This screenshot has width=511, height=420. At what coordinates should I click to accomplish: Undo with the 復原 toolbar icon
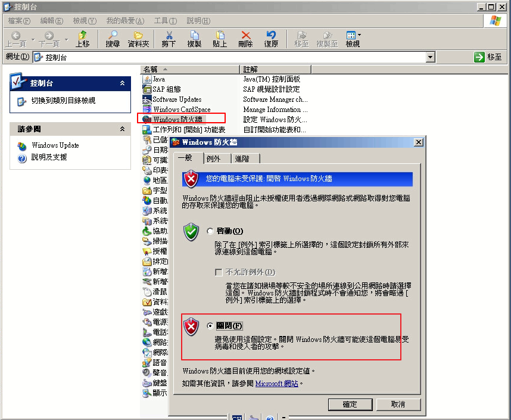click(x=271, y=39)
